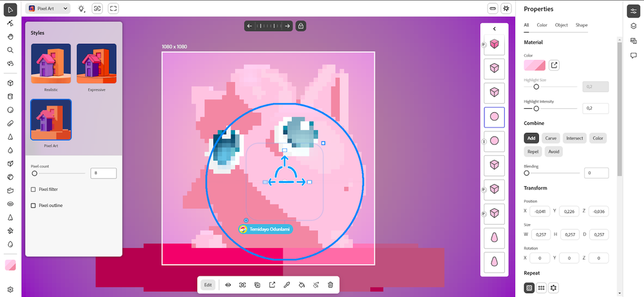Click the Pixel count value field
This screenshot has width=644, height=297.
(104, 173)
